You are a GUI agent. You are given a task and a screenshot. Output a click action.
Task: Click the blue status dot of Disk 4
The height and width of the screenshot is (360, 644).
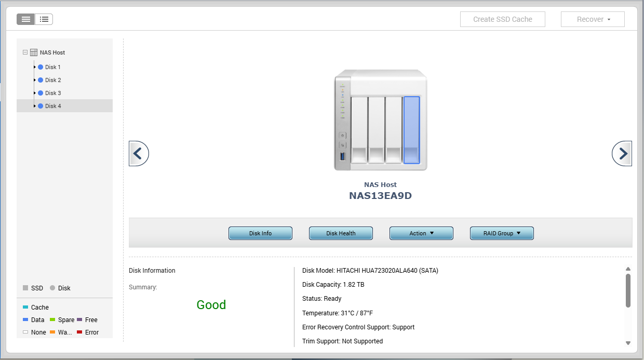coord(41,106)
